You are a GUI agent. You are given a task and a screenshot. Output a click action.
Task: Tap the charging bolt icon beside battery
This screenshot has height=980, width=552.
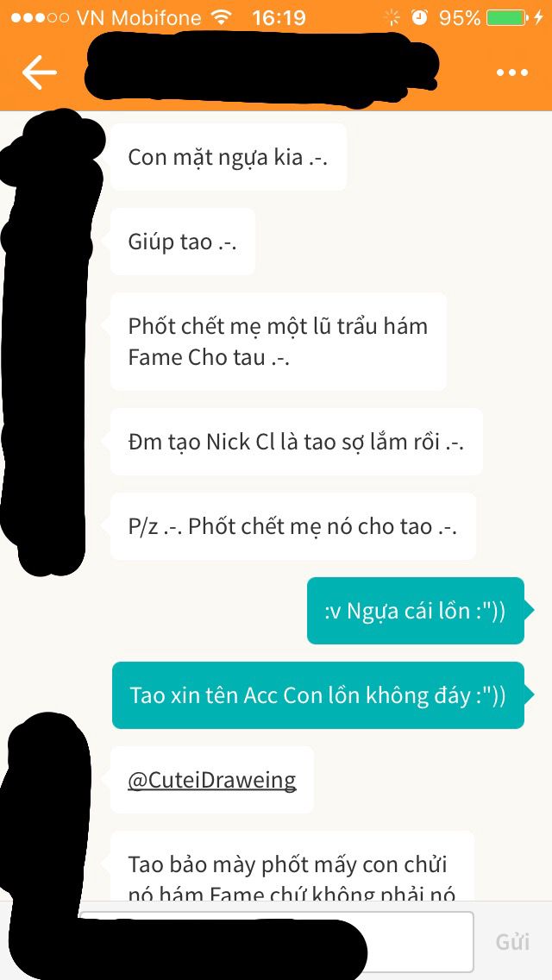coord(538,17)
